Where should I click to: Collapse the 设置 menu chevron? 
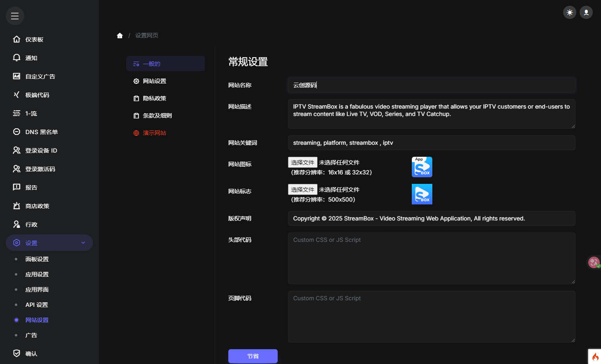pyautogui.click(x=83, y=243)
